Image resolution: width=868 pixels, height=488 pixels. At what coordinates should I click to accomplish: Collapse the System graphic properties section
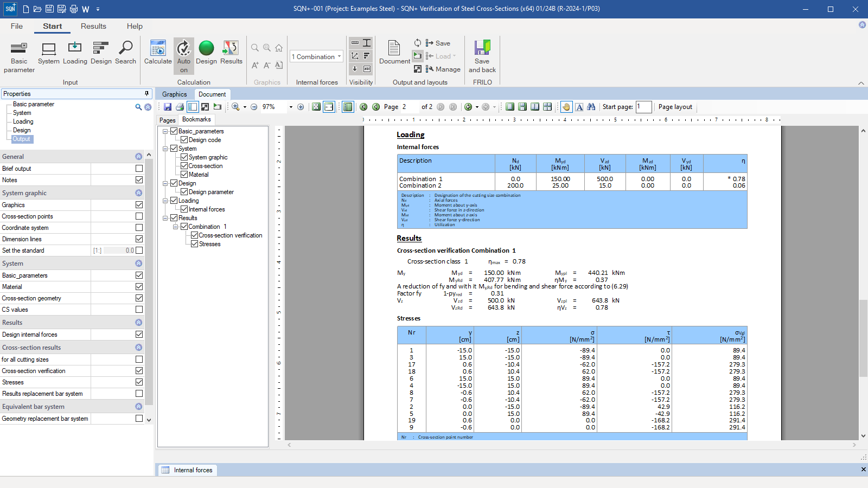point(139,193)
